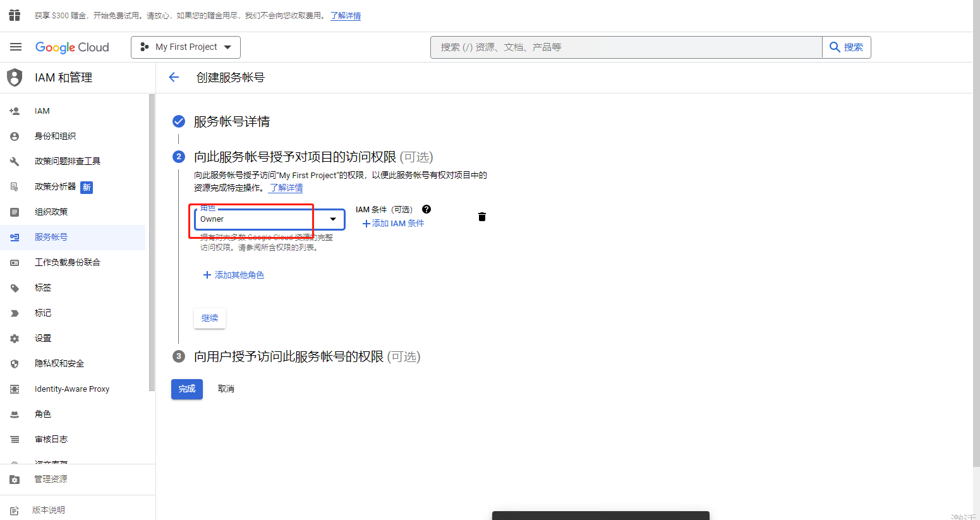Open help for IAM 条件

click(426, 209)
